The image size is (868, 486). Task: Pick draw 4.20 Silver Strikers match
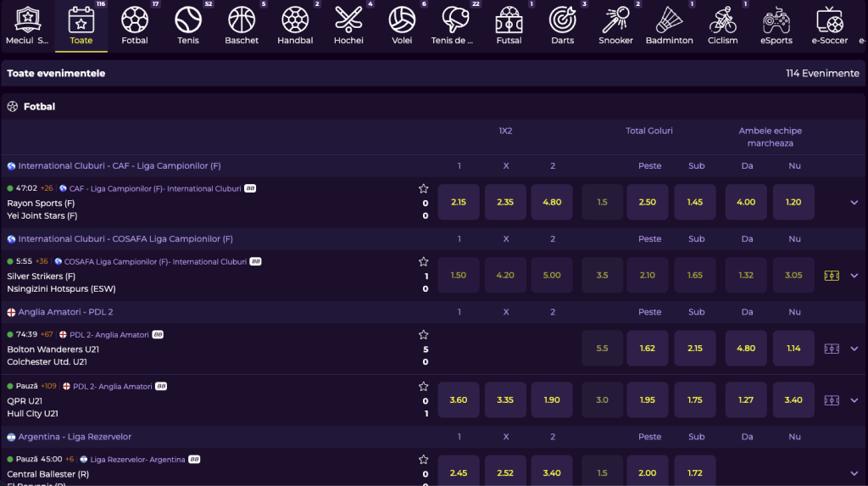click(505, 276)
